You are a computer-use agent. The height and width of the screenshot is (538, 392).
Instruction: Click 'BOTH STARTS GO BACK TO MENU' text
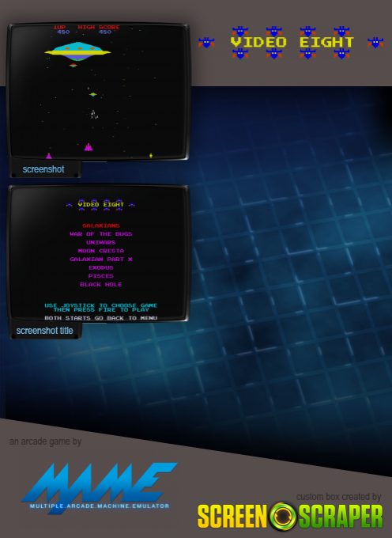(100, 318)
